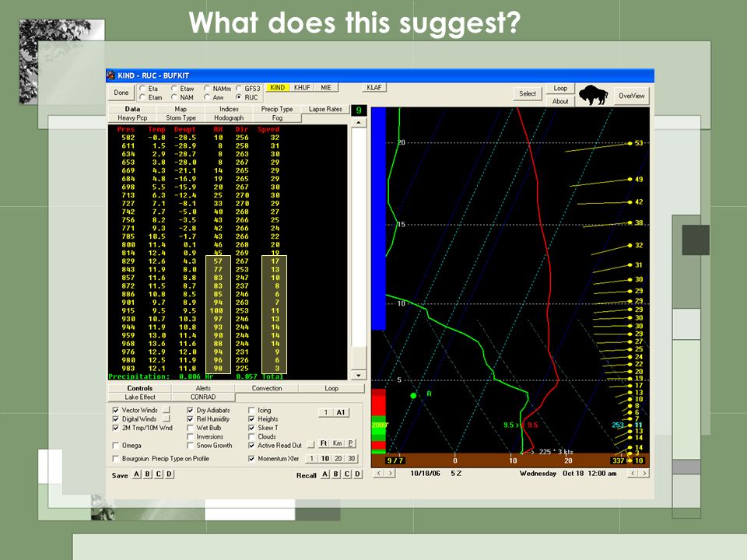
Task: Set Momentum Xfer value to 20
Action: point(338,459)
